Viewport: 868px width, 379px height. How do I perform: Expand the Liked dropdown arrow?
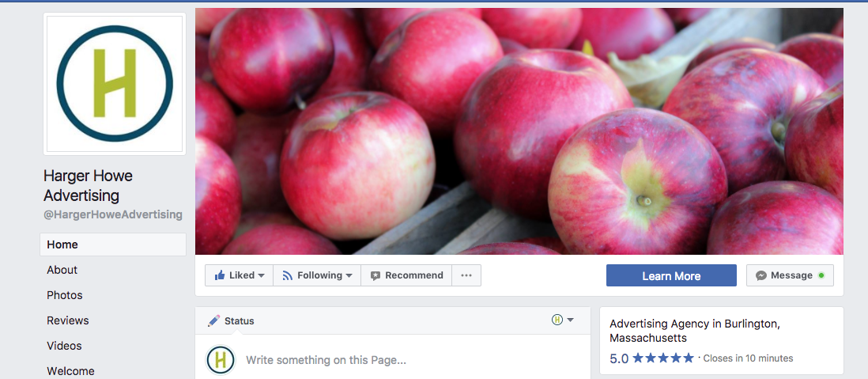point(262,275)
